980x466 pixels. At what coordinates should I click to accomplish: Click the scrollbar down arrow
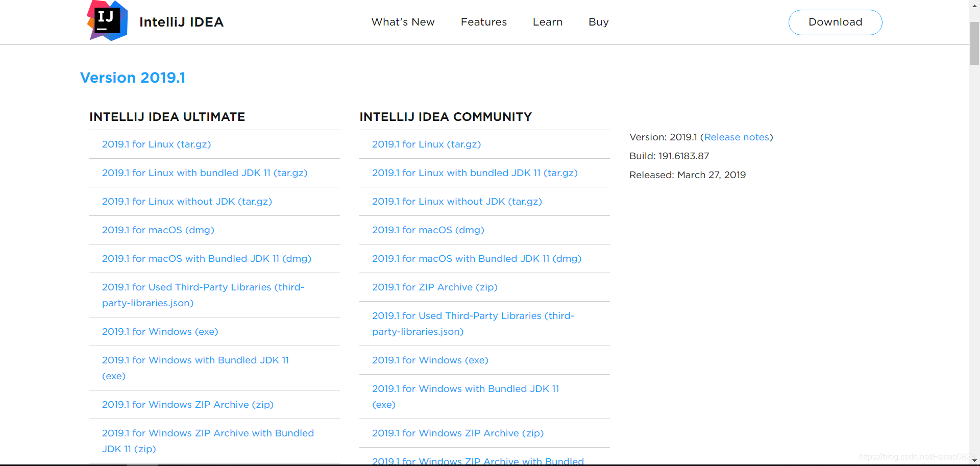(x=975, y=461)
